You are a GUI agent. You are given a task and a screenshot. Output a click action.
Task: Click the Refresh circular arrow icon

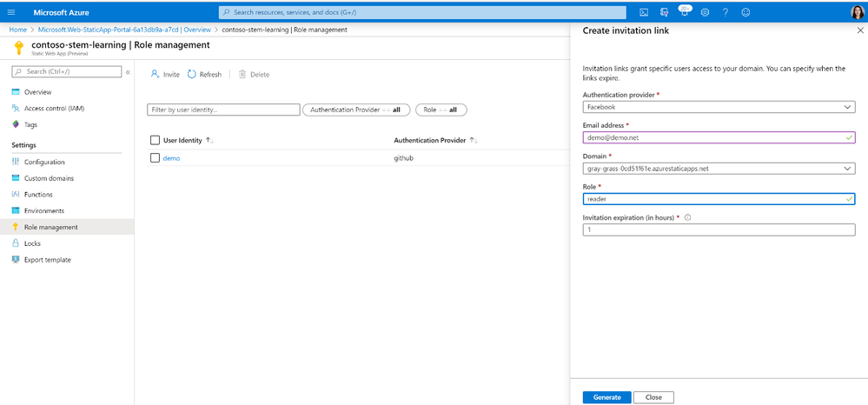[191, 74]
